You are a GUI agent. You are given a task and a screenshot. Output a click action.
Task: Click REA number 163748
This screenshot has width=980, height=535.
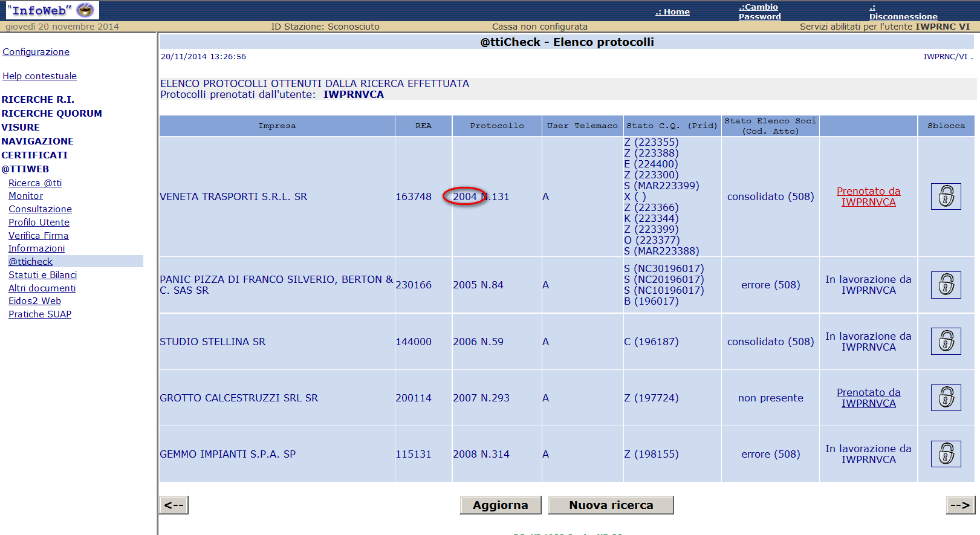[x=414, y=196]
